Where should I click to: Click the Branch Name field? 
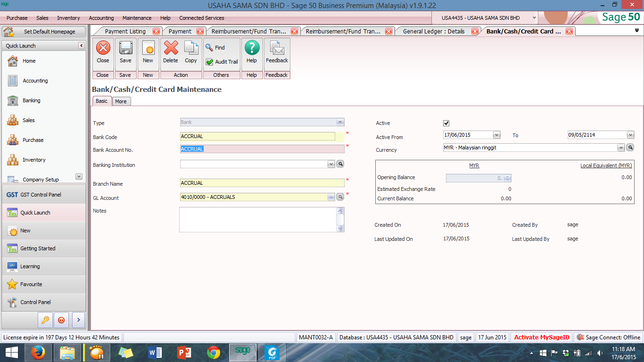click(262, 183)
